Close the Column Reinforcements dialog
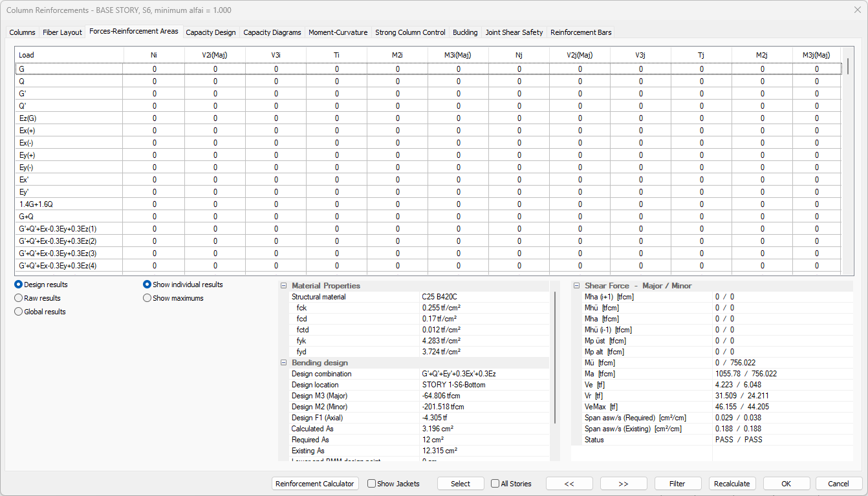The image size is (868, 496). click(x=857, y=10)
